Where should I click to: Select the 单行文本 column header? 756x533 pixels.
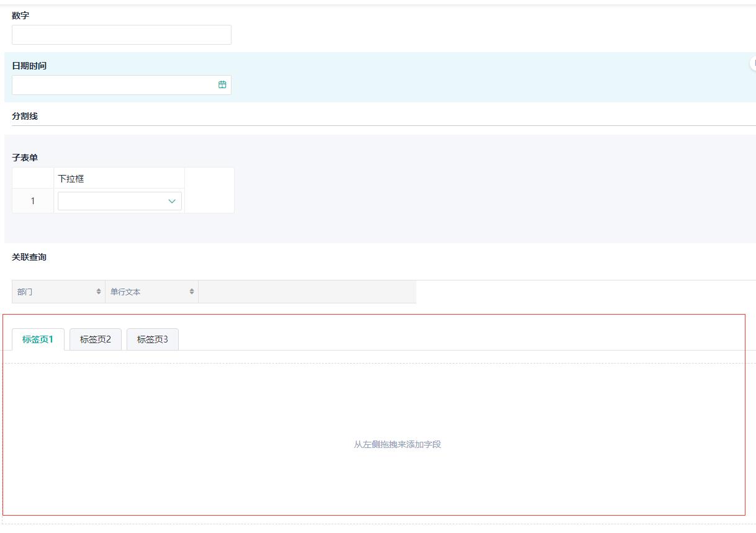point(152,292)
